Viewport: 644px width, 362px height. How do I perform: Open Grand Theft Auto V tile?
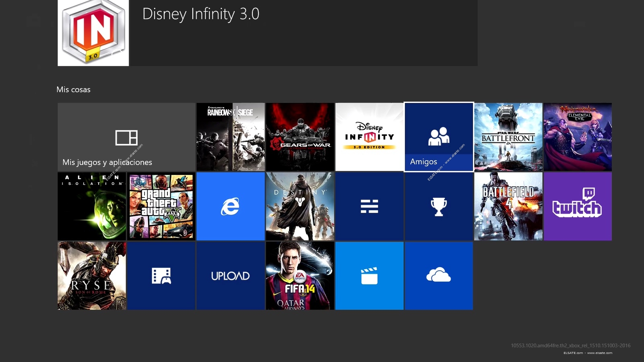[x=161, y=206]
